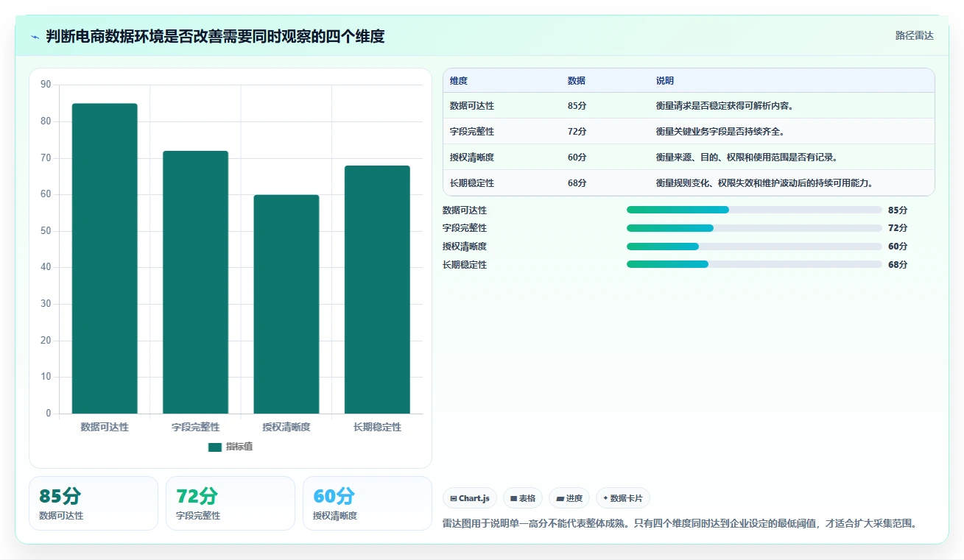Click the 数据可达性 progress bar

(754, 210)
